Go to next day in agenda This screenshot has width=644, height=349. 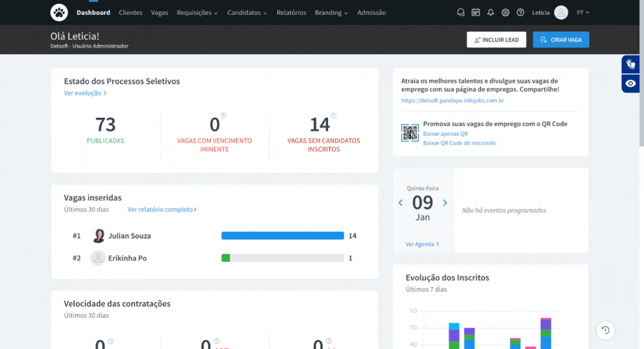point(445,203)
